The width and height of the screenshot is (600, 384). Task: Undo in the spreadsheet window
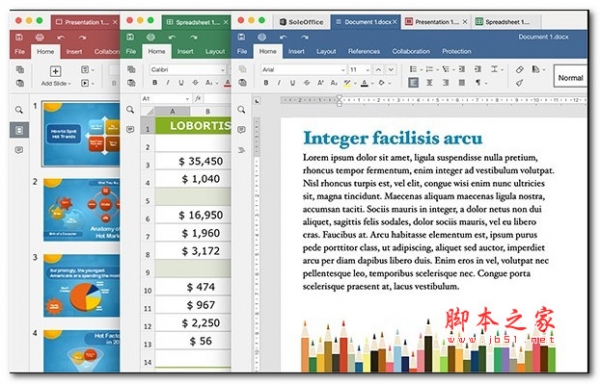click(x=172, y=37)
